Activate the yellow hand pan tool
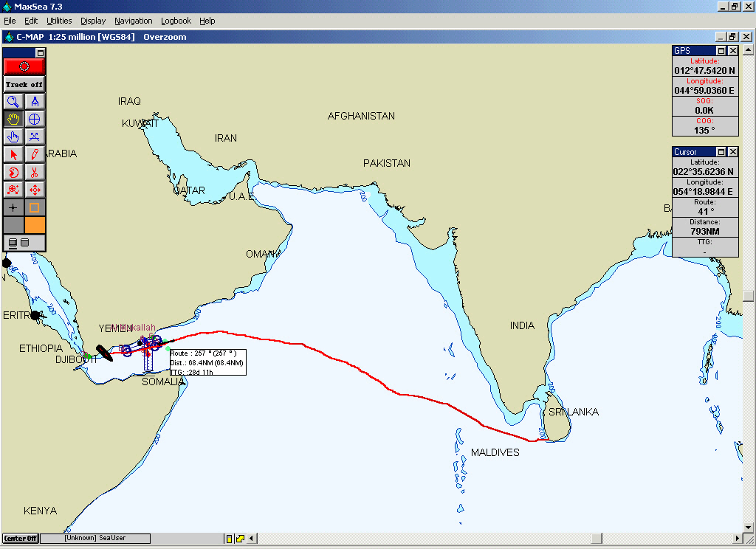Viewport: 756px width, 549px height. (x=13, y=119)
